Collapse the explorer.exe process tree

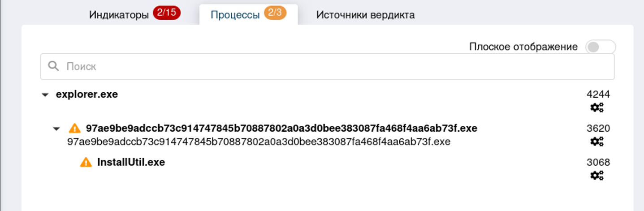point(45,95)
